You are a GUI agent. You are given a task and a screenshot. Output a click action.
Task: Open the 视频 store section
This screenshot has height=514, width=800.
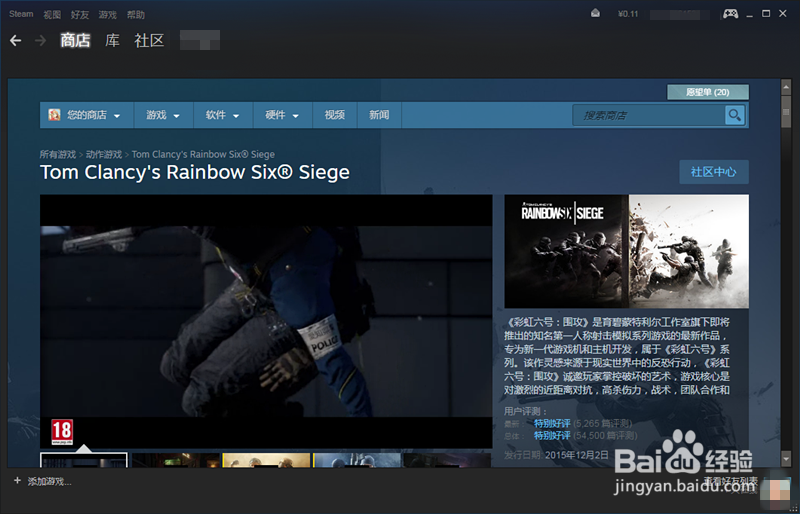335,115
